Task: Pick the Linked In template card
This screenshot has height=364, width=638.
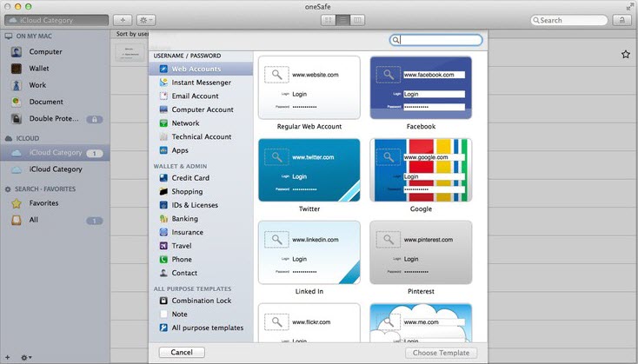Action: (309, 253)
